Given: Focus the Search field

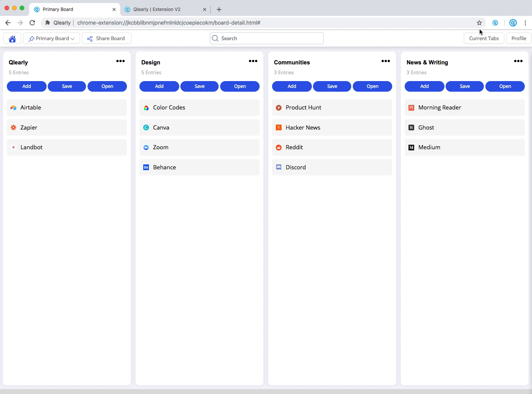Looking at the screenshot, I should (x=267, y=38).
